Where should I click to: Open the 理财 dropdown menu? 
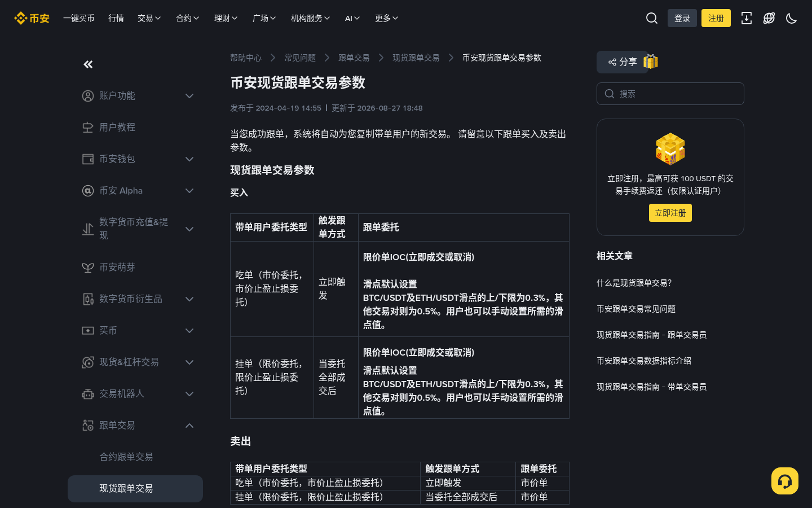pyautogui.click(x=226, y=18)
